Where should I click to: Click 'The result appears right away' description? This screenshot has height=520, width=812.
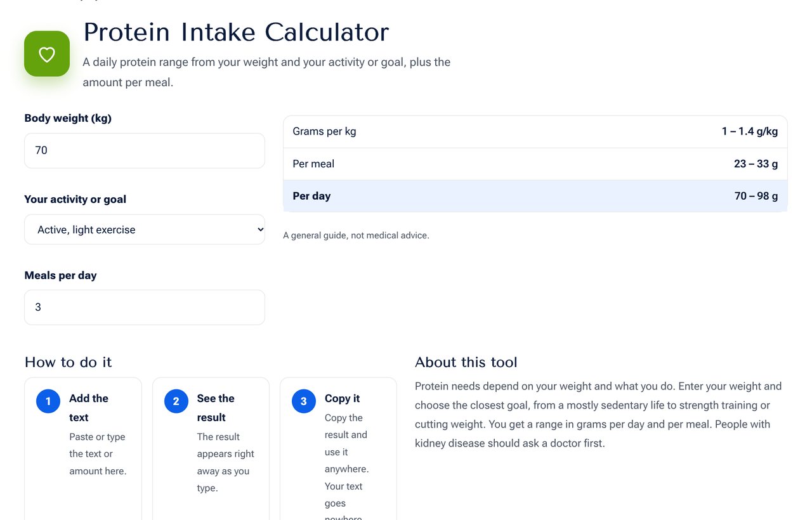point(226,462)
